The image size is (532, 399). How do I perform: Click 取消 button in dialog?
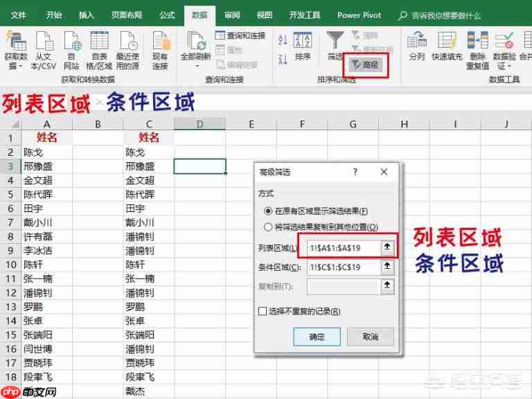coord(370,337)
